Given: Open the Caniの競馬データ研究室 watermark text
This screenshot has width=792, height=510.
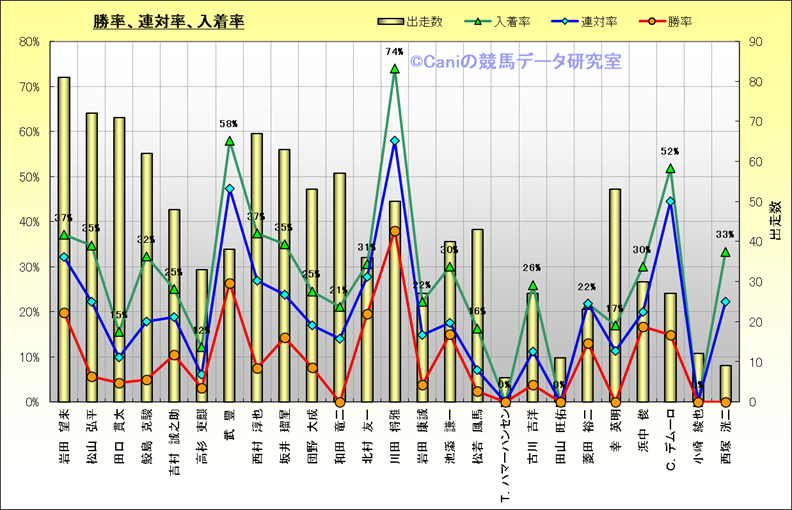Looking at the screenshot, I should tap(515, 62).
